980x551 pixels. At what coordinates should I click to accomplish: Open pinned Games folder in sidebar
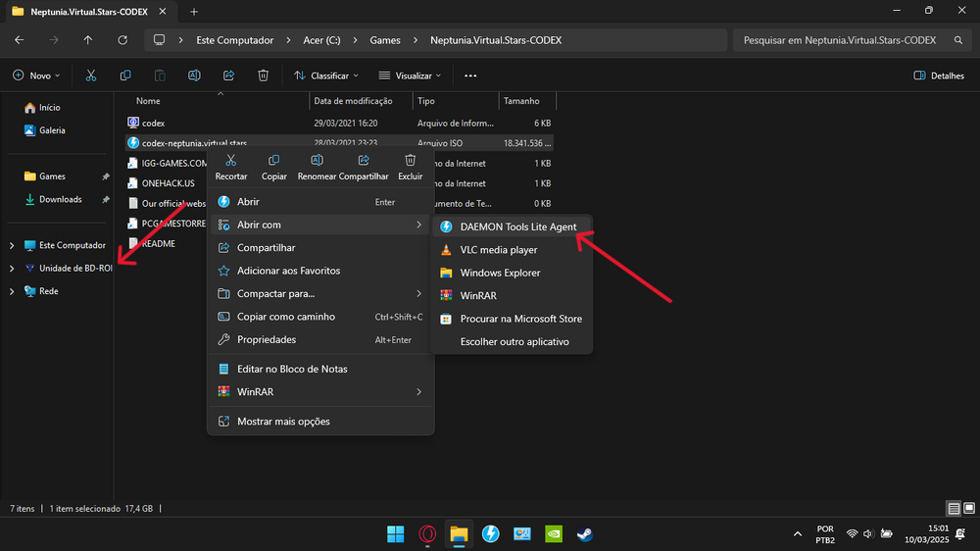[x=53, y=176]
